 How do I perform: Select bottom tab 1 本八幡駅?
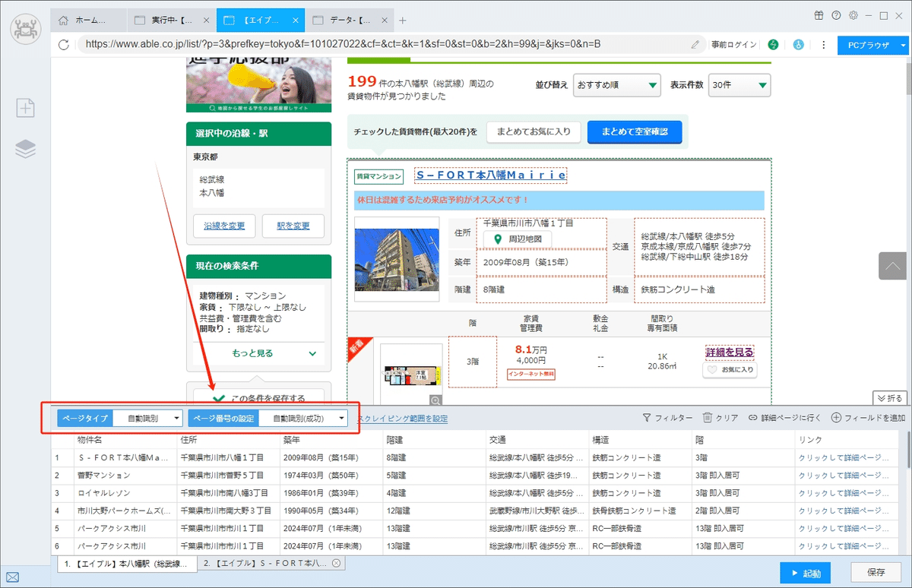127,563
